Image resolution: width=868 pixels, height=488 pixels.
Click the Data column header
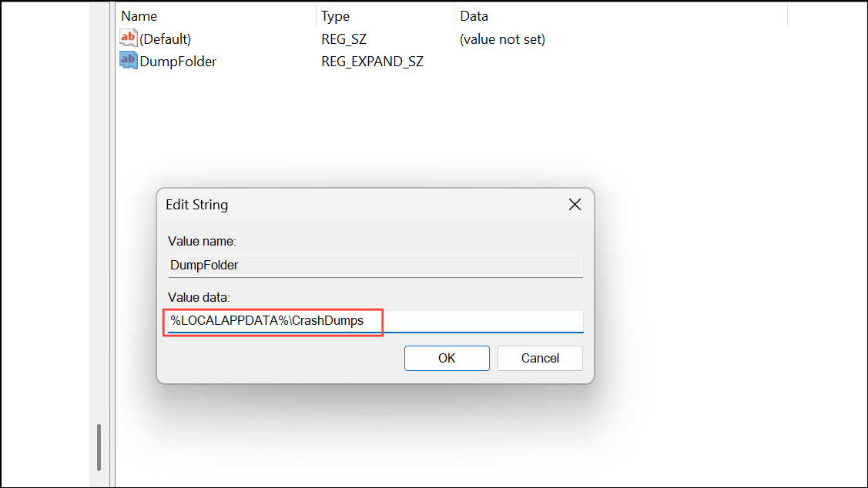point(474,15)
